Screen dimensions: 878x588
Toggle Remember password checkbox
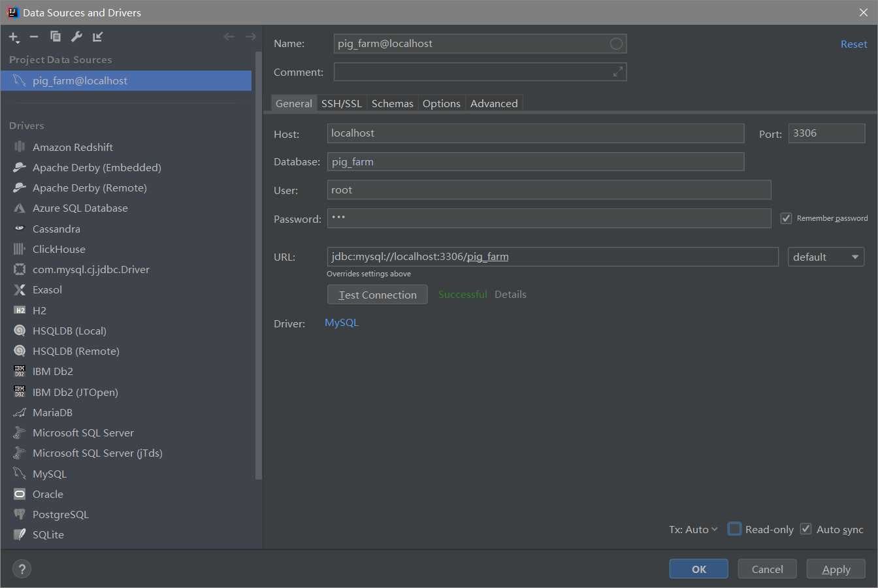[x=786, y=218]
